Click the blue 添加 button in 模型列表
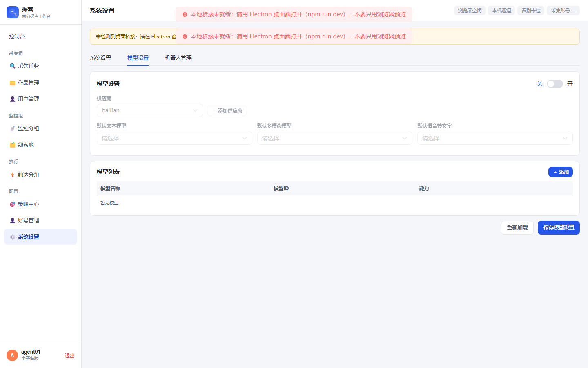This screenshot has height=368, width=588. (x=561, y=172)
